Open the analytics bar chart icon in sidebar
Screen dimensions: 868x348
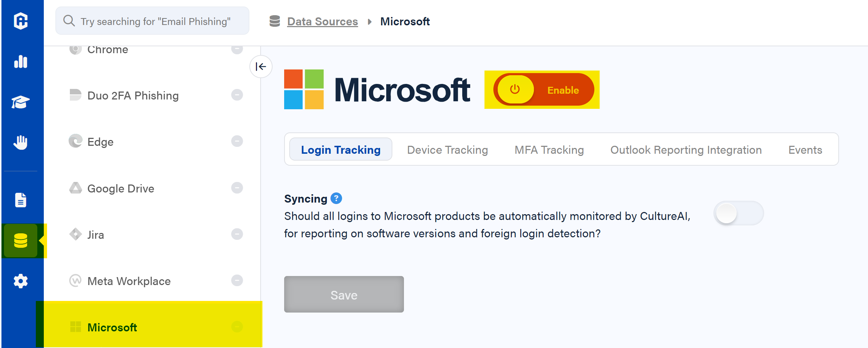pos(21,62)
